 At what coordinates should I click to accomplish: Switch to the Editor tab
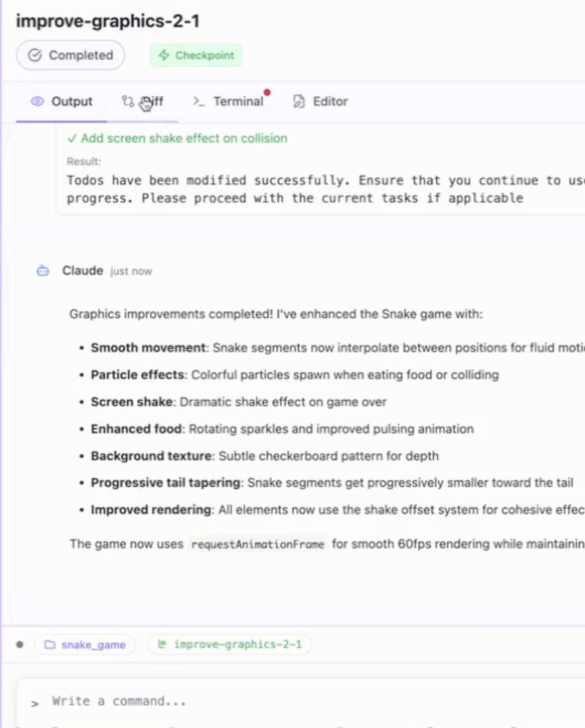pyautogui.click(x=330, y=101)
